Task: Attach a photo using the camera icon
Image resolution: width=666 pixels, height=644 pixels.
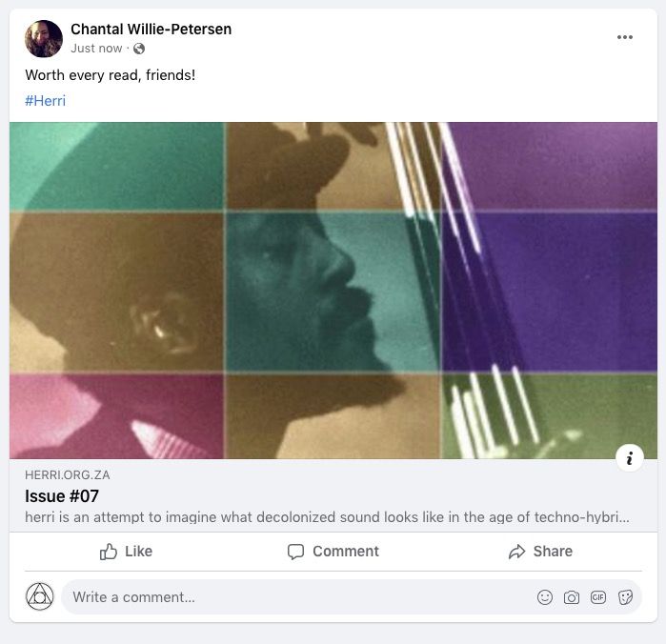Action: (x=572, y=597)
